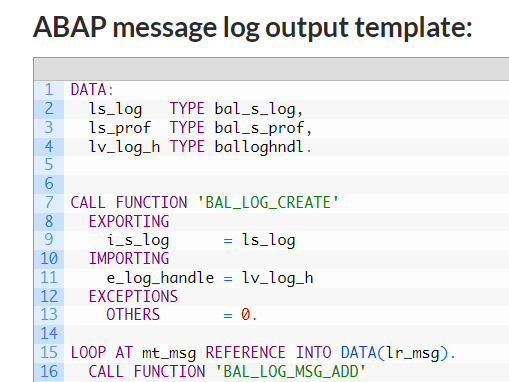Click 'ls_prof' variable on line 3
This screenshot has width=509, height=382.
(x=120, y=128)
